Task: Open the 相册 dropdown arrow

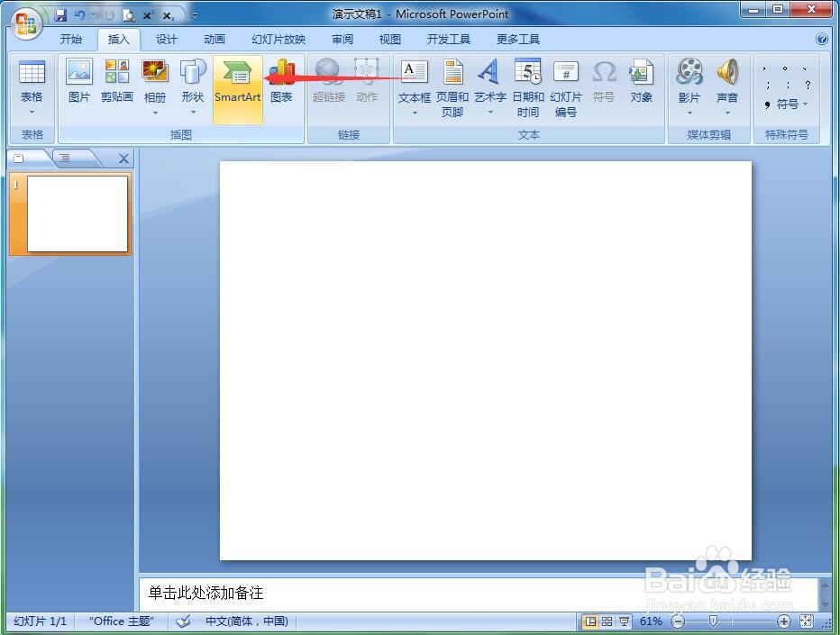Action: (x=155, y=113)
